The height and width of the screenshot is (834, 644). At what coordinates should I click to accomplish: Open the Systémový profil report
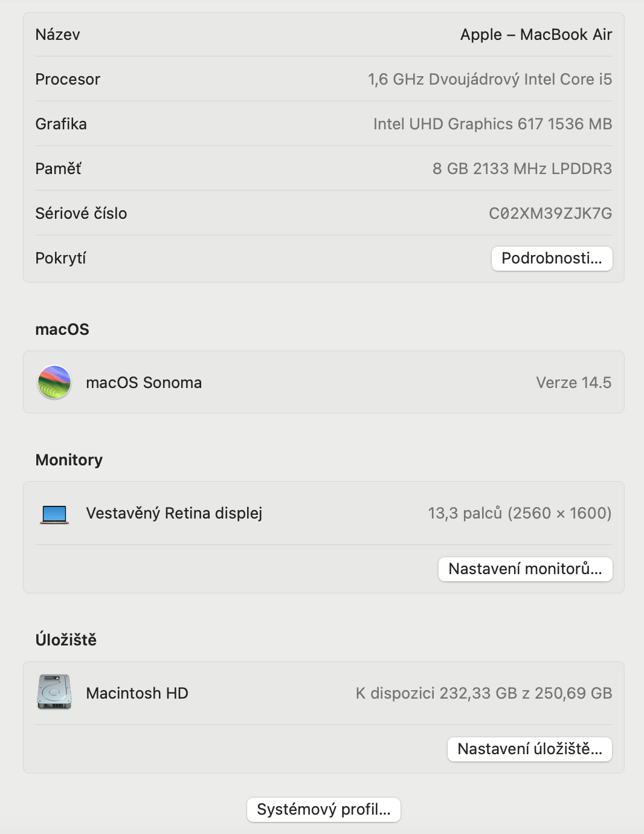click(323, 810)
